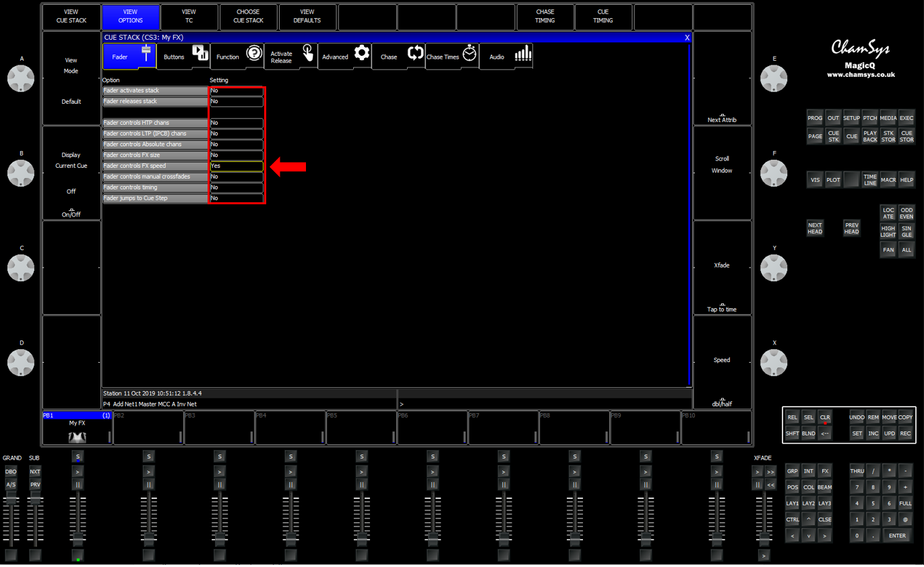Viewport: 924px width, 567px height.
Task: Click the VIEW CUE STACK soft button
Action: [71, 16]
